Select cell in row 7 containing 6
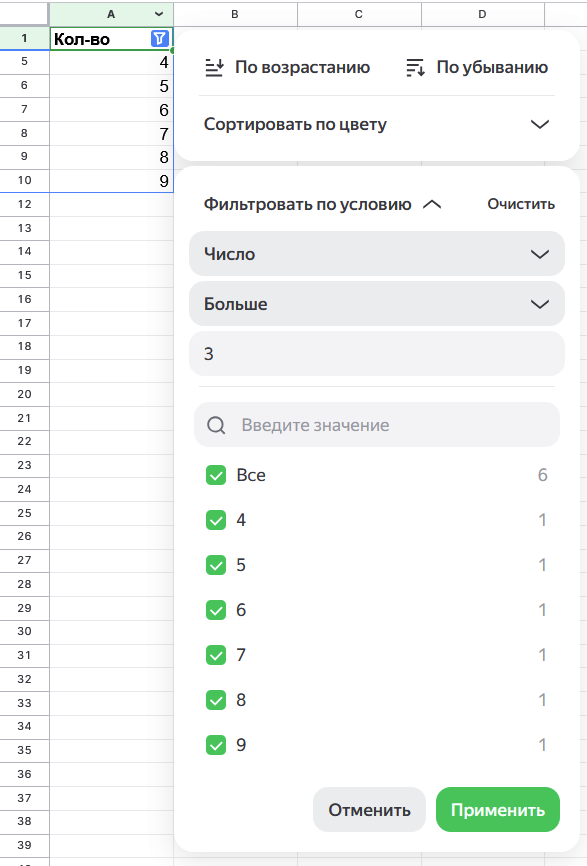 point(112,109)
